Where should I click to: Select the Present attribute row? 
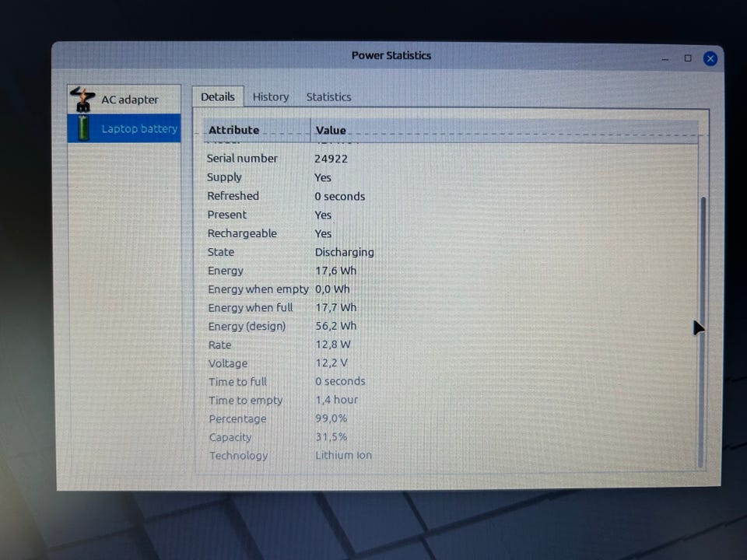click(x=451, y=215)
